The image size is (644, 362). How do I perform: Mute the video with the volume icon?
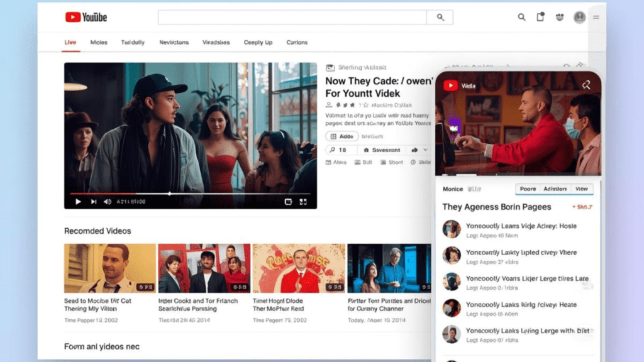click(x=108, y=201)
